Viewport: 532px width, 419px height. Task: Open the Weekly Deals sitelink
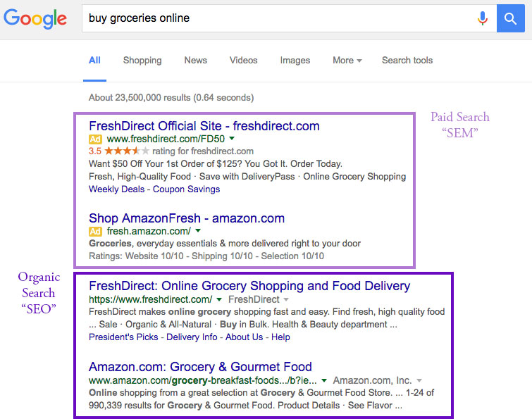(x=117, y=189)
